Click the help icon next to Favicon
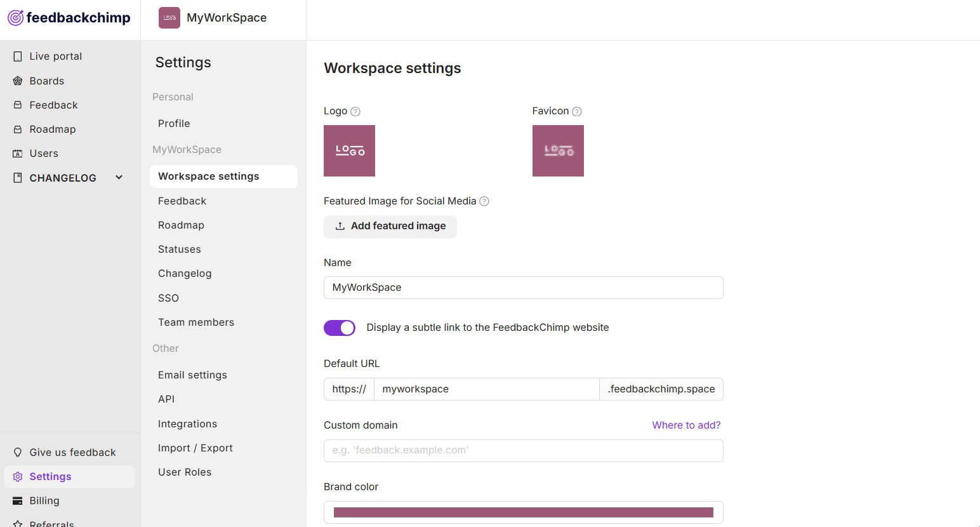 point(577,112)
